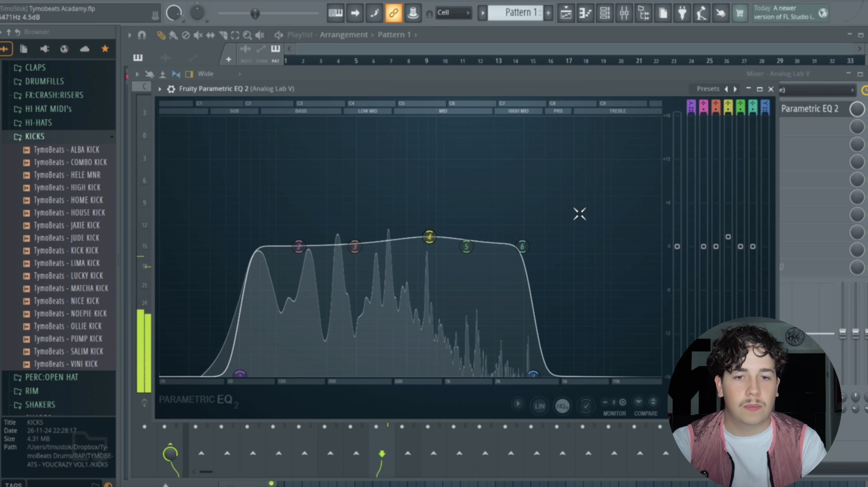
Task: Select TymoBeats - MATCHA KICK sample
Action: [71, 289]
